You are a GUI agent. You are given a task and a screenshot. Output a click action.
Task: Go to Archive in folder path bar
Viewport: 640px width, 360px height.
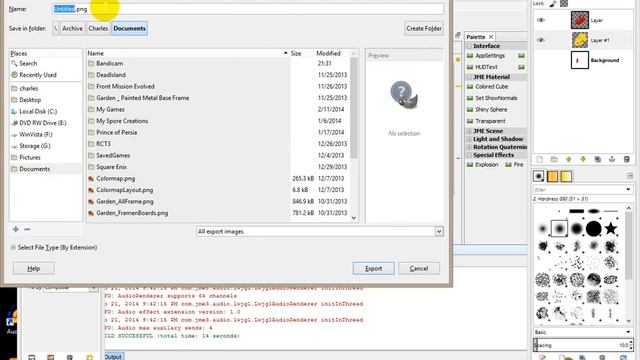pyautogui.click(x=72, y=28)
